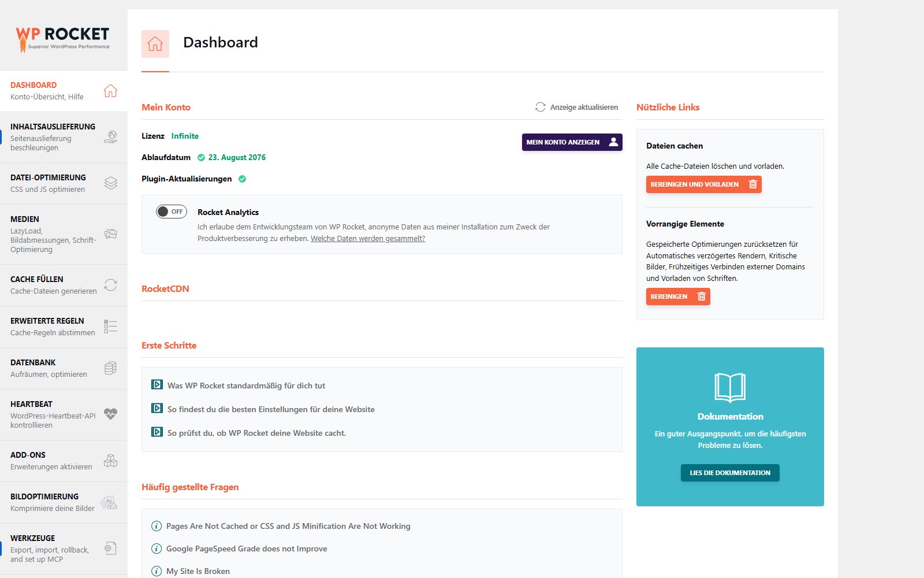The image size is (924, 578).
Task: Select Cache füllen in the sidebar
Action: coord(64,285)
